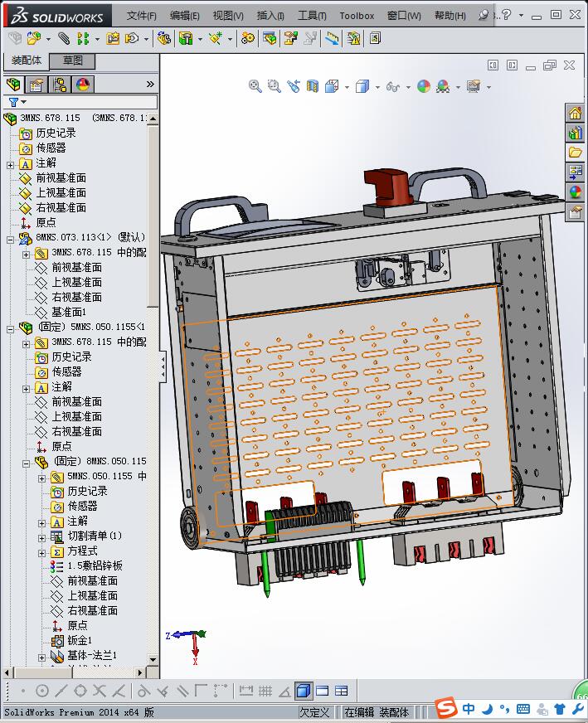588x723 pixels.
Task: Click Zoom to Fit in view toolbar
Action: point(255,86)
